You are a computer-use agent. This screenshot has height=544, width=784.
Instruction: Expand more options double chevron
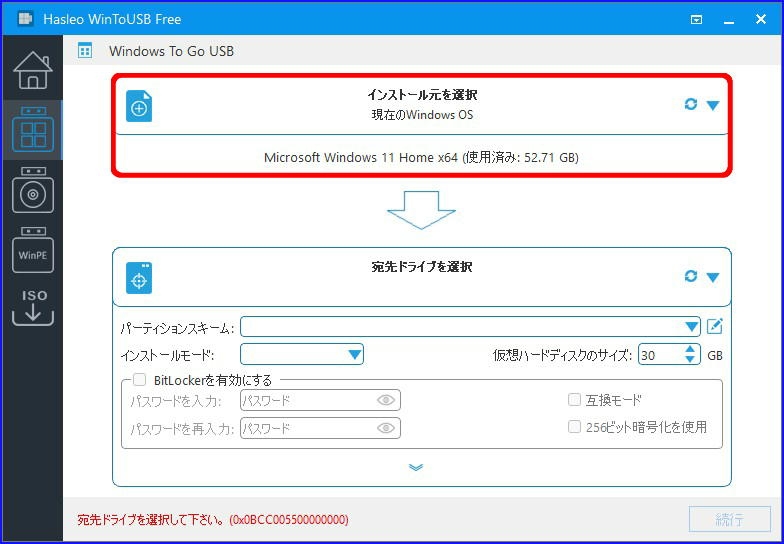pos(416,468)
